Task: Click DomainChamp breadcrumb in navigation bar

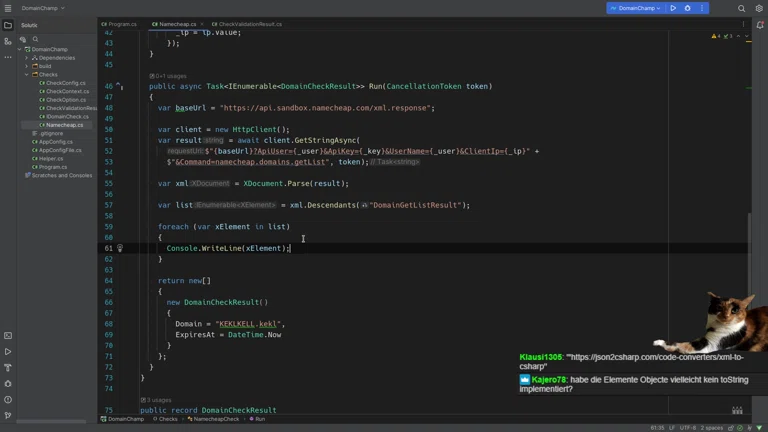Action: click(122, 419)
